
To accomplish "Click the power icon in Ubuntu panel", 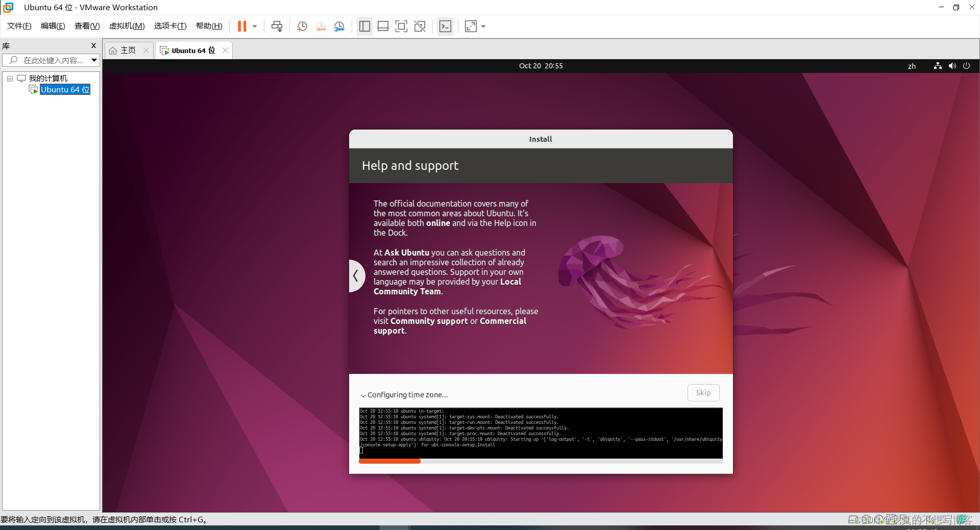I will (966, 66).
